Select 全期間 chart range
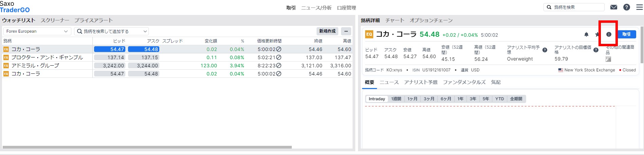 pyautogui.click(x=516, y=99)
